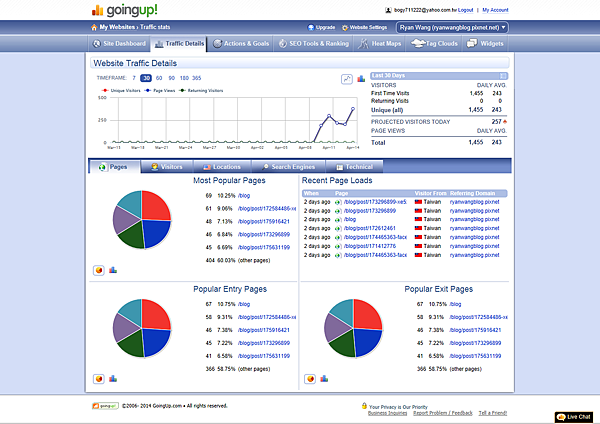Image resolution: width=600 pixels, height=424 pixels.
Task: Toggle Unique Visitors legend series
Action: [x=121, y=91]
